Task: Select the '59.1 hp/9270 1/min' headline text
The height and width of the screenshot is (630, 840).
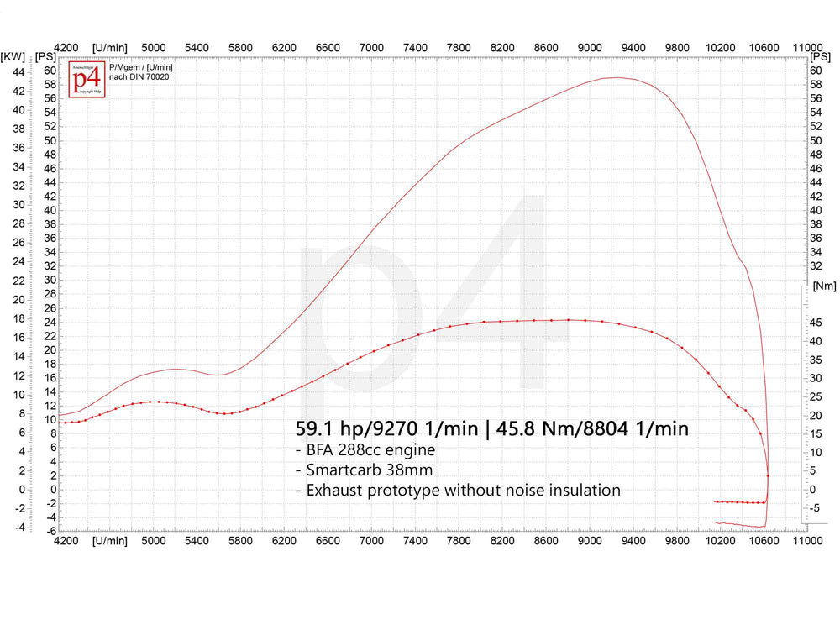Action: pos(386,429)
